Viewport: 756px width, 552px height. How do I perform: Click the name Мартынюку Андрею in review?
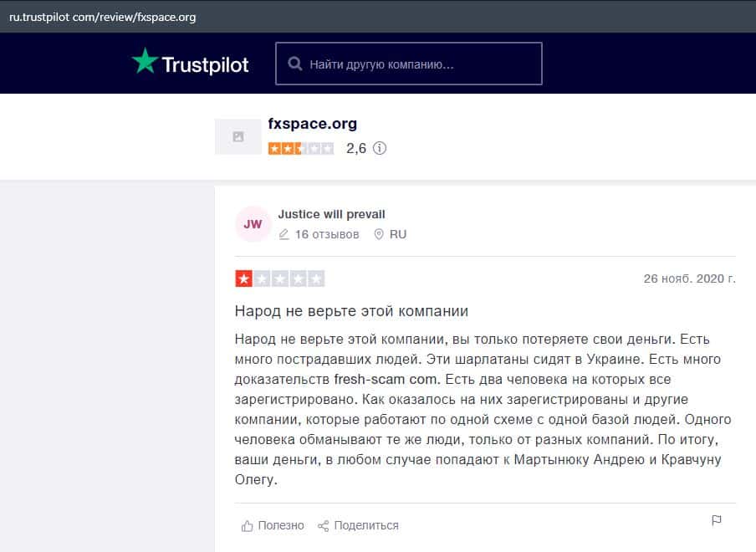[579, 459]
